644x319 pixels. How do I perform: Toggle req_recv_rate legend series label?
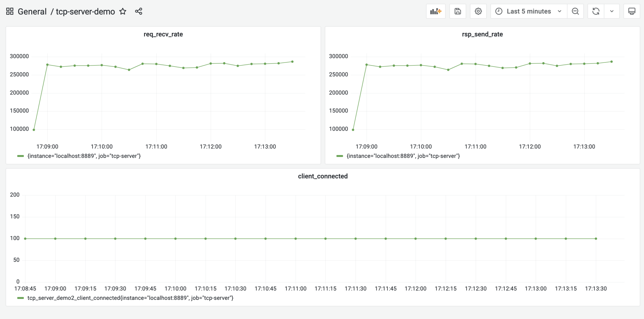(x=84, y=156)
